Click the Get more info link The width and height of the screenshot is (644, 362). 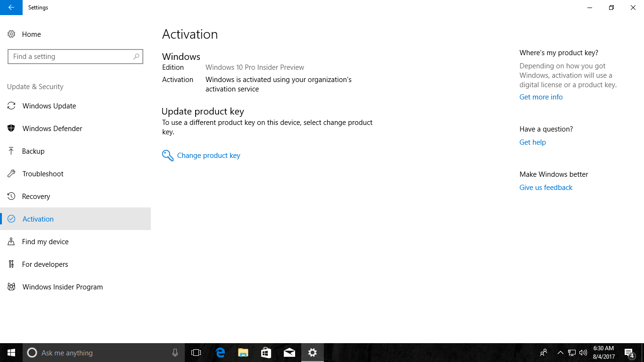541,97
